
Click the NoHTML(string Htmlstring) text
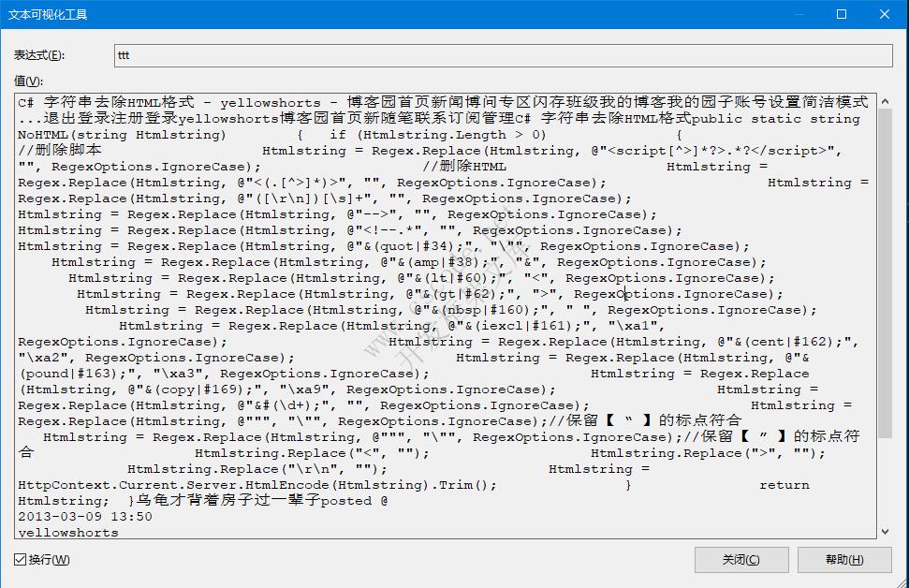(x=122, y=135)
